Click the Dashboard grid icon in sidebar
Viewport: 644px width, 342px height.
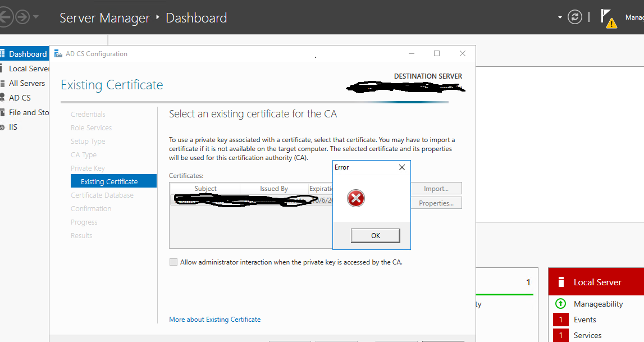2,54
